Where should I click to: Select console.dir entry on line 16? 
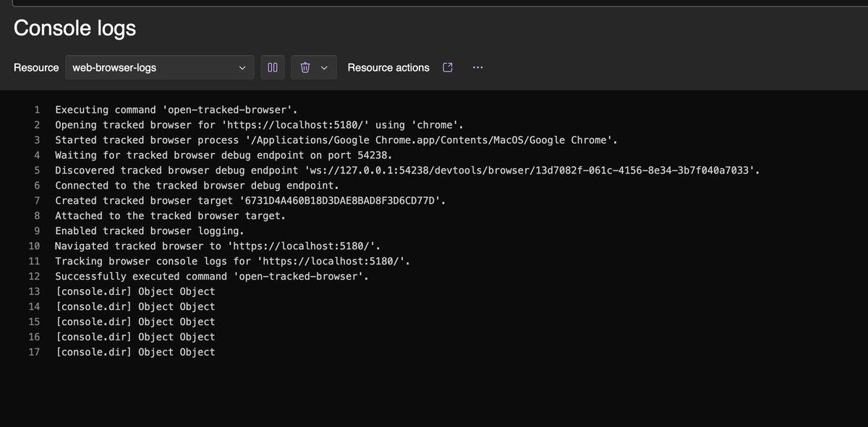(135, 337)
